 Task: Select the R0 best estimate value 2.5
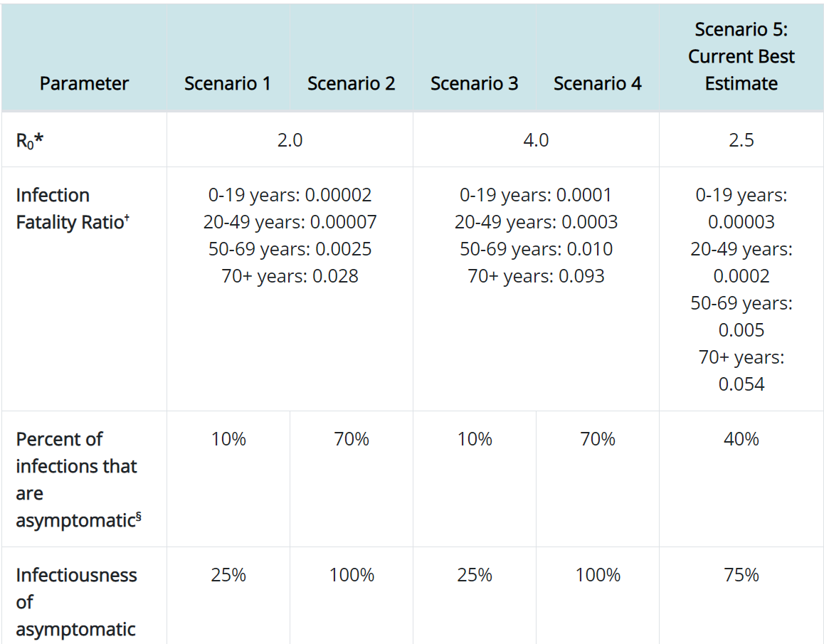coord(741,140)
